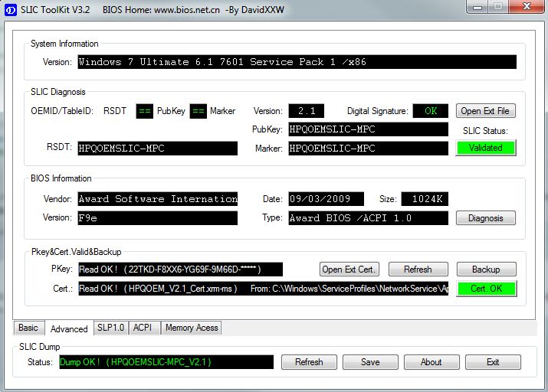
Task: Click the Cert. field HPQOEM_V2.1_Cert.xrm-ms
Action: pyautogui.click(x=264, y=289)
